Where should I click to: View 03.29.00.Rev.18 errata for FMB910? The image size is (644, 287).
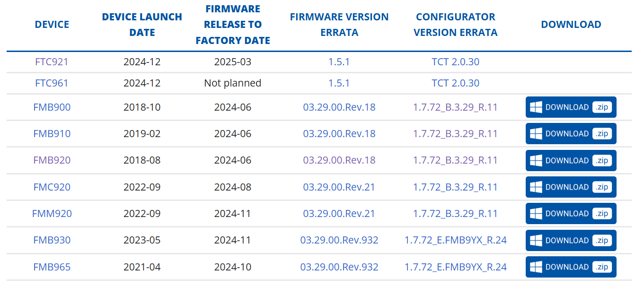tap(339, 134)
